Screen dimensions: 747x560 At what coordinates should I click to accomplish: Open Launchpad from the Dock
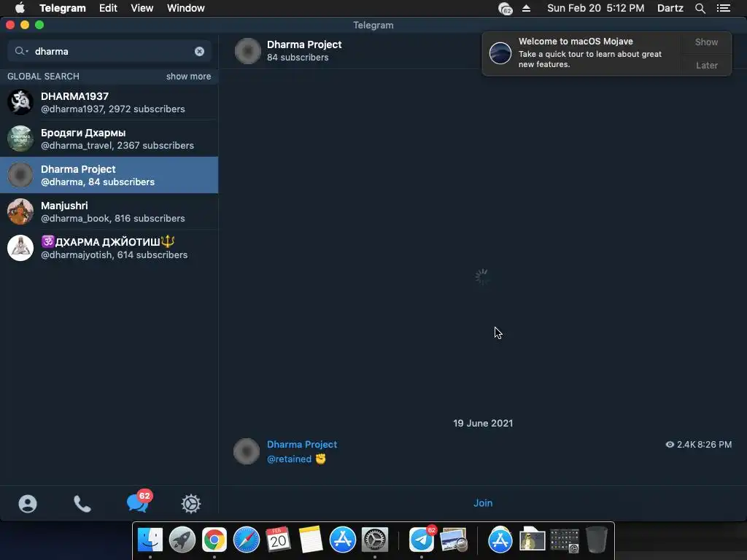click(x=182, y=540)
